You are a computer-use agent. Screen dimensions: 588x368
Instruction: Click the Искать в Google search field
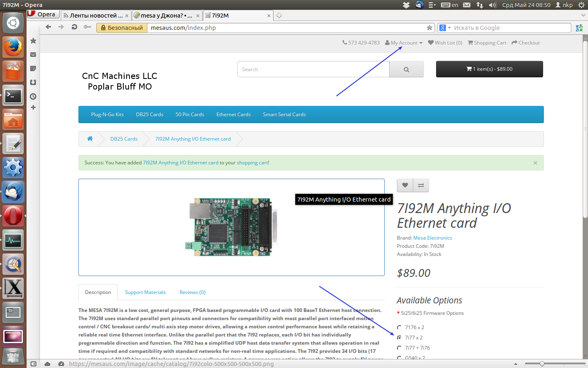tap(511, 28)
